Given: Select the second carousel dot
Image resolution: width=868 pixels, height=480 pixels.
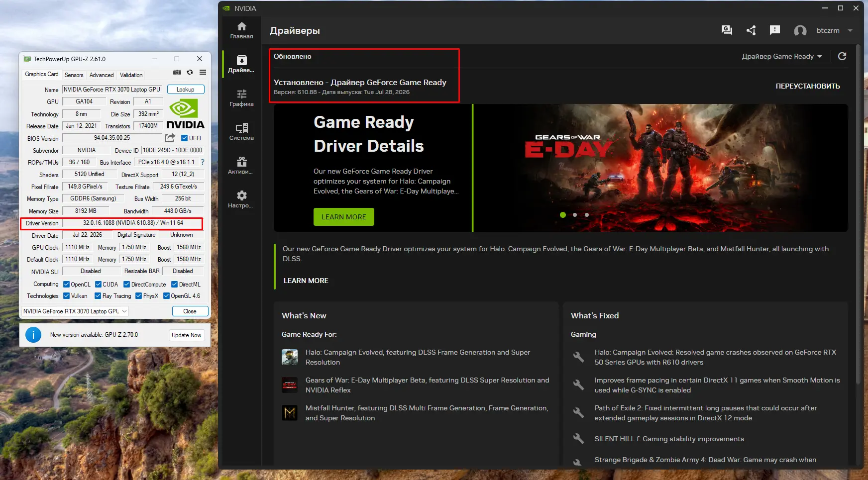Looking at the screenshot, I should [x=575, y=215].
